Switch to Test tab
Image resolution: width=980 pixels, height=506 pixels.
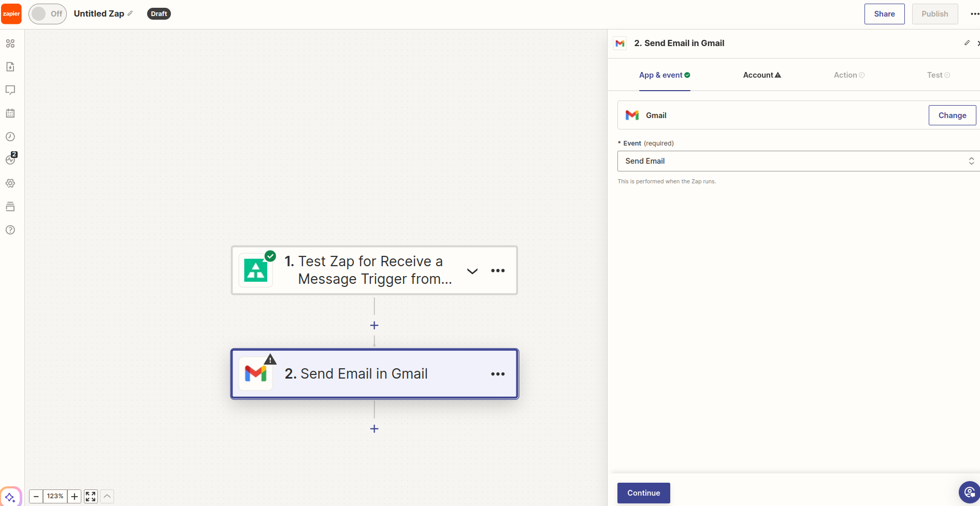point(939,75)
